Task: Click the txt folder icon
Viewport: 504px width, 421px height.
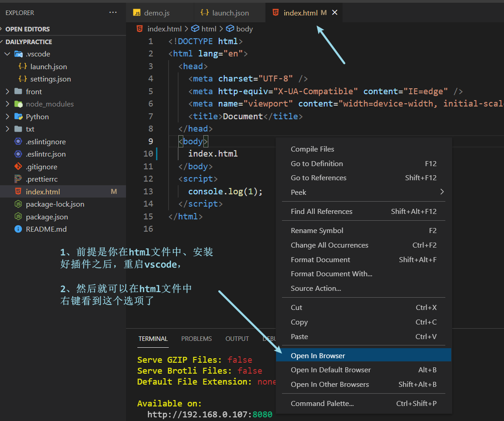Action: coord(18,129)
